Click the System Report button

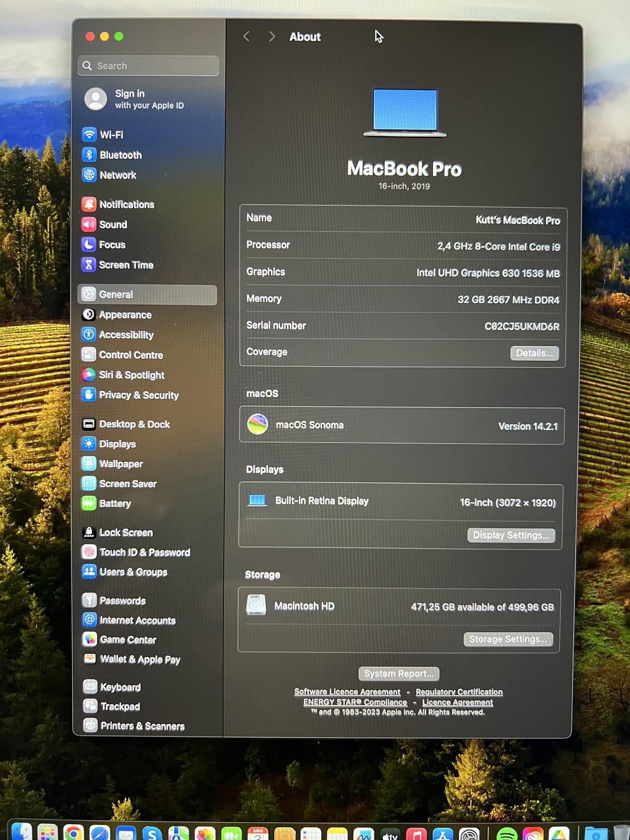coord(399,674)
